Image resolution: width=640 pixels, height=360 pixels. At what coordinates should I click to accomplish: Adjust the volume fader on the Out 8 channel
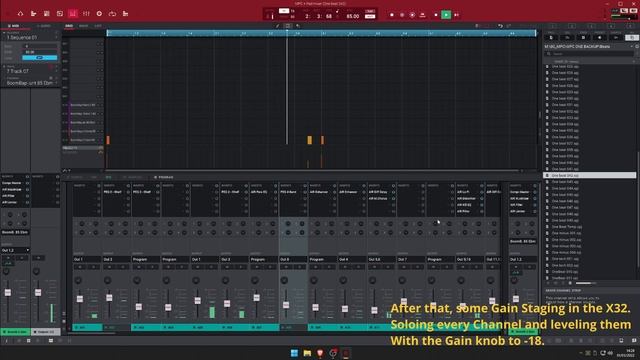[x=286, y=305]
